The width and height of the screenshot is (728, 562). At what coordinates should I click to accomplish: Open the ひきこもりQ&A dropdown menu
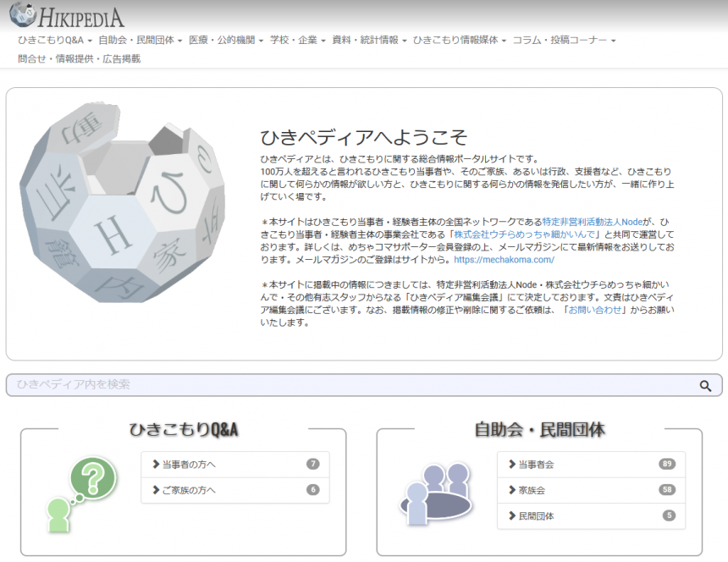click(55, 40)
